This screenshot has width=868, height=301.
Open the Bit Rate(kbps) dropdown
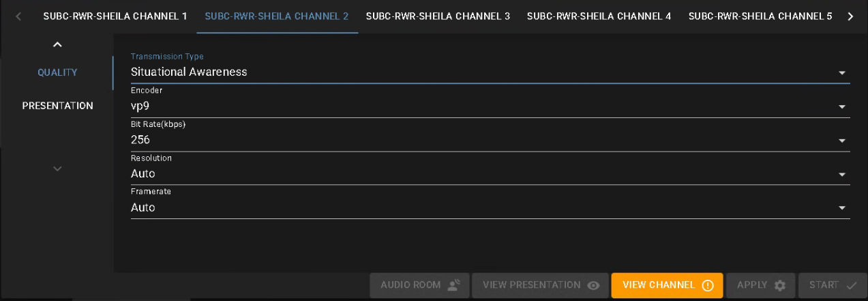(490, 135)
